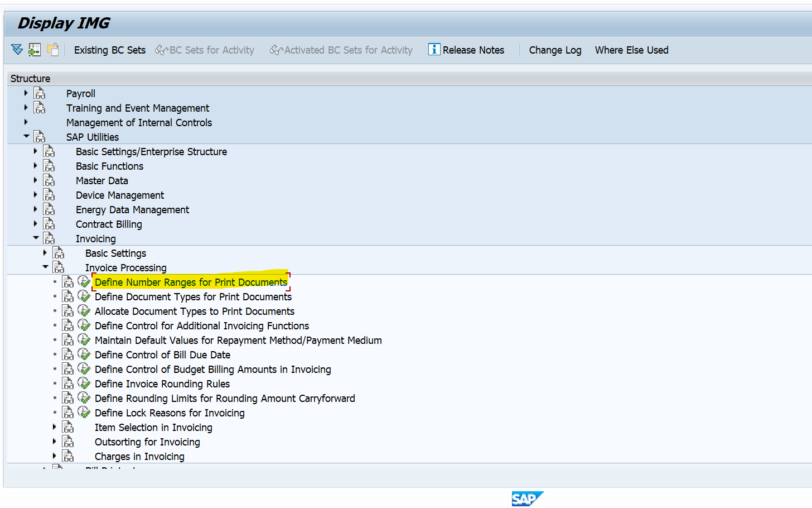Execute activity icon for Define Number Ranges for Print Documents
Viewport: 812px width, 508px height.
click(84, 281)
